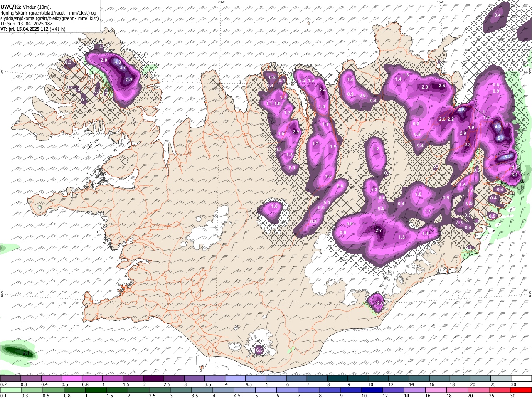Click the 'VT: þri. 15.04.2025 11Z (+41 h)' line
This screenshot has height=399, width=532.
coord(33,29)
